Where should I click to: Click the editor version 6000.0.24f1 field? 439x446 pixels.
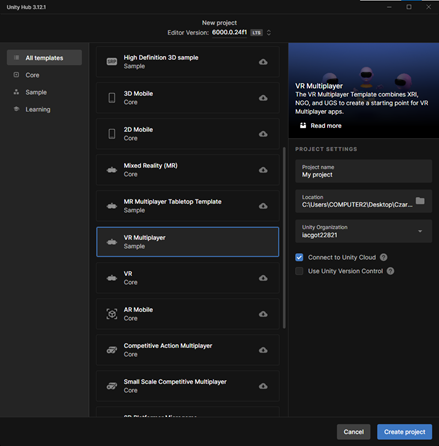(x=229, y=32)
